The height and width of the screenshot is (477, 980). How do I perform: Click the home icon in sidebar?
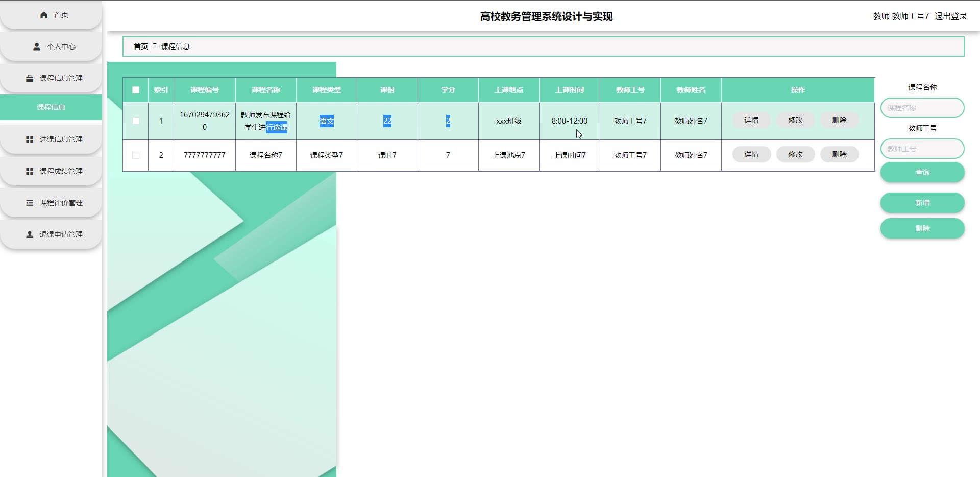(44, 15)
